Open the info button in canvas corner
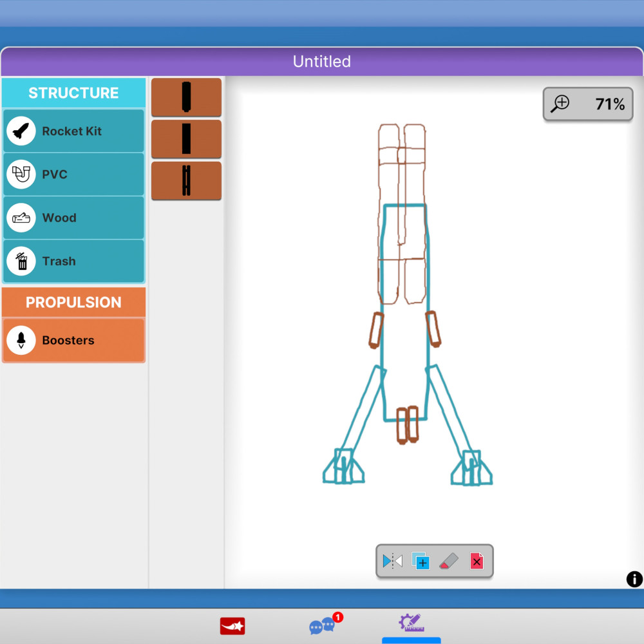 [634, 579]
